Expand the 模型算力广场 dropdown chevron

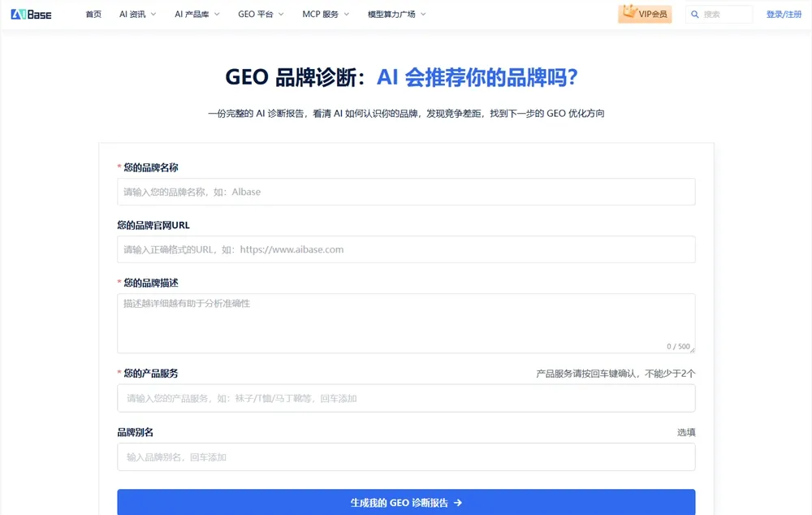[423, 15]
